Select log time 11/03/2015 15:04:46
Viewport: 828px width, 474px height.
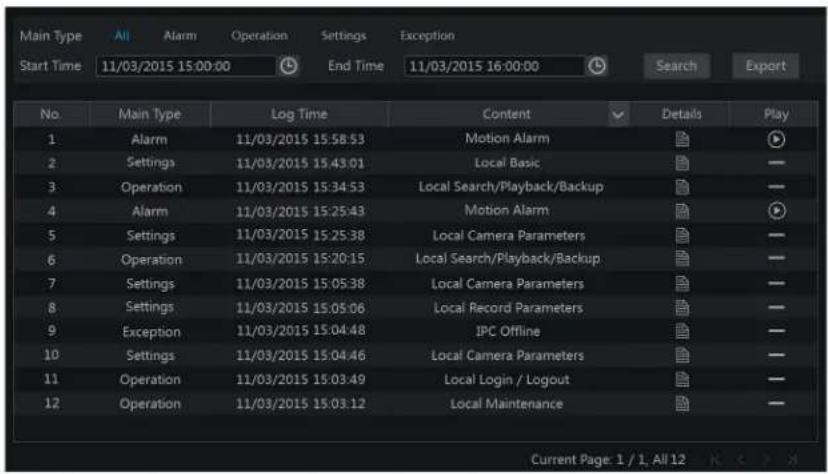(x=300, y=355)
